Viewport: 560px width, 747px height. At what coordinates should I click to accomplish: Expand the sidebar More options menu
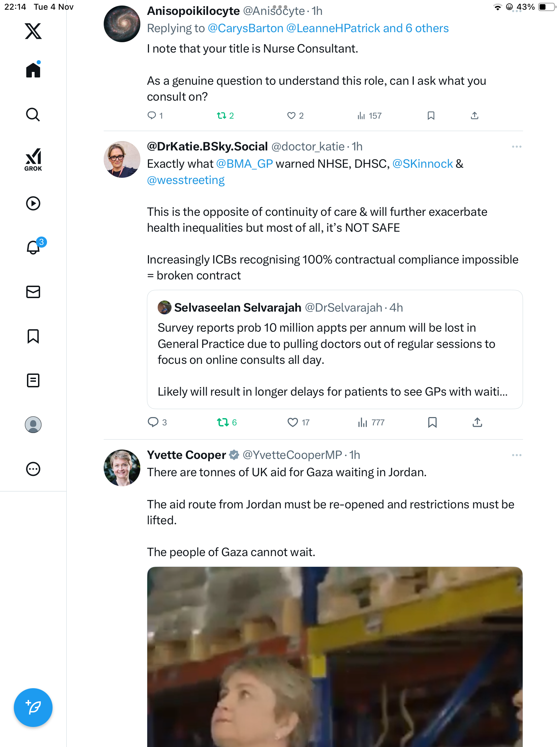(33, 469)
